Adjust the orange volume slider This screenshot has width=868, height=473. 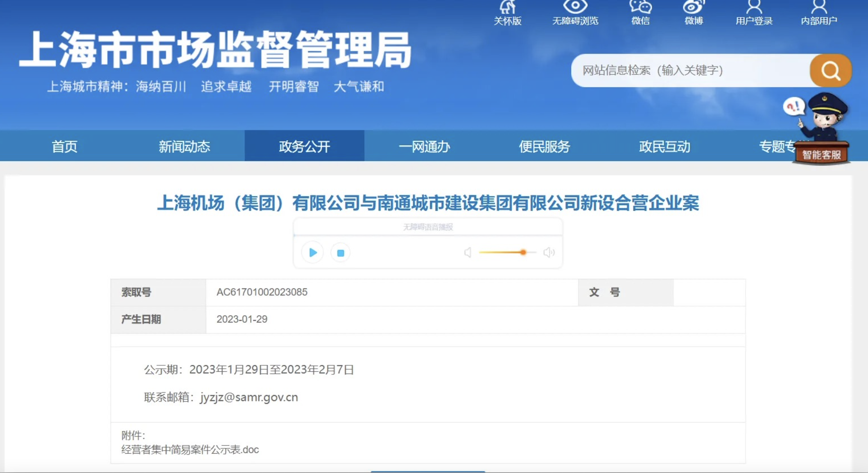pyautogui.click(x=523, y=252)
